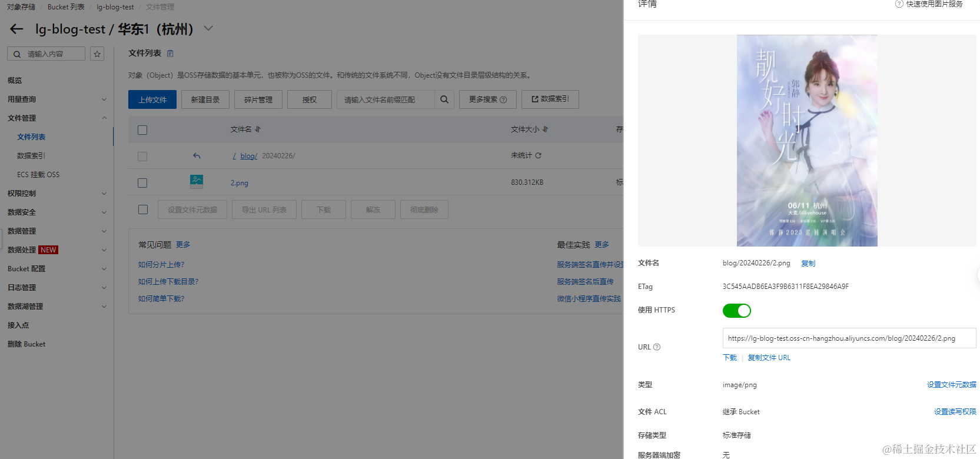Click the help icon beside URL label
This screenshot has width=980, height=459.
657,347
